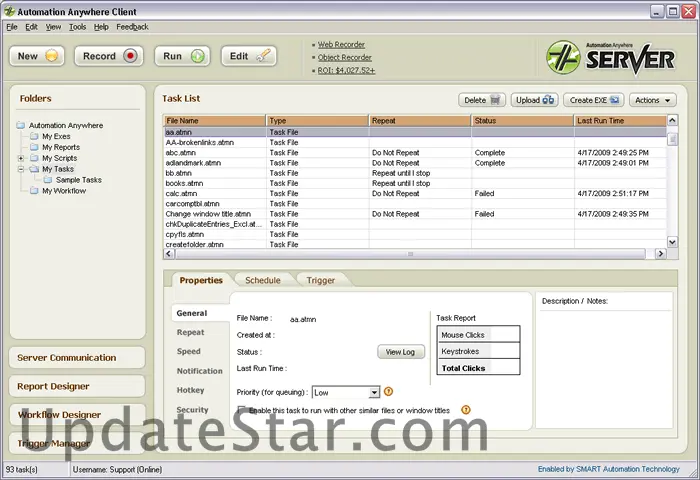Open the Edit menu
The image size is (700, 480).
pyautogui.click(x=31, y=27)
